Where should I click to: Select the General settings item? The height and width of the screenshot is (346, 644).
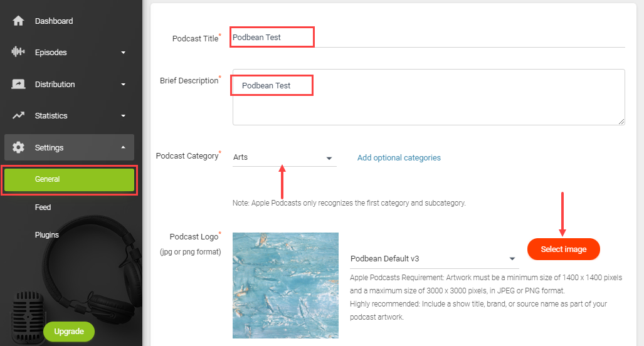(x=69, y=179)
